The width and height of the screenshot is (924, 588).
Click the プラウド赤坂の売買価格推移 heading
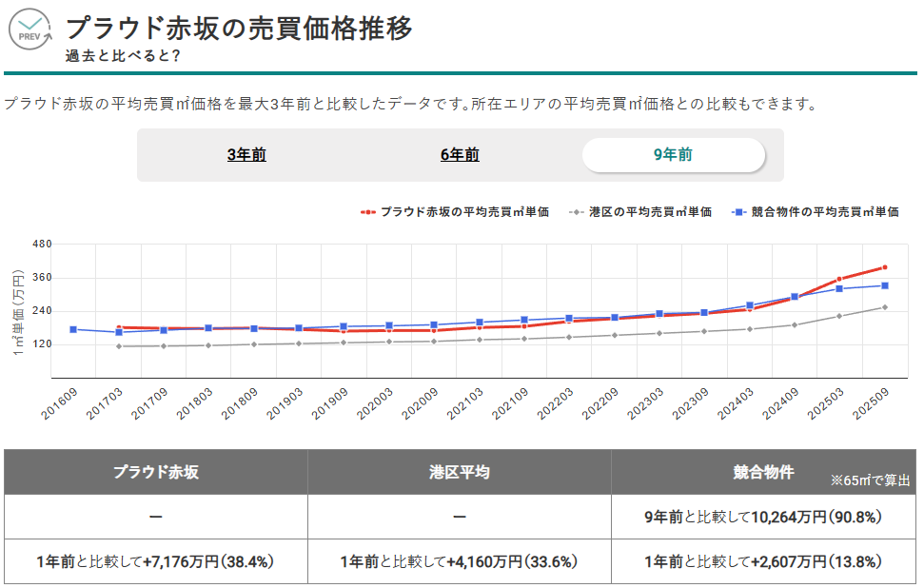(239, 29)
